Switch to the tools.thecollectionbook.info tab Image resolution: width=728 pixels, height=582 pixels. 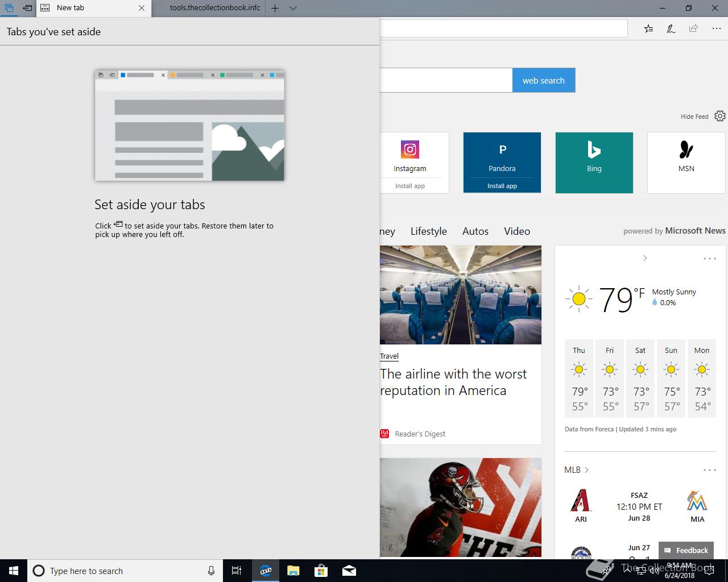(209, 8)
